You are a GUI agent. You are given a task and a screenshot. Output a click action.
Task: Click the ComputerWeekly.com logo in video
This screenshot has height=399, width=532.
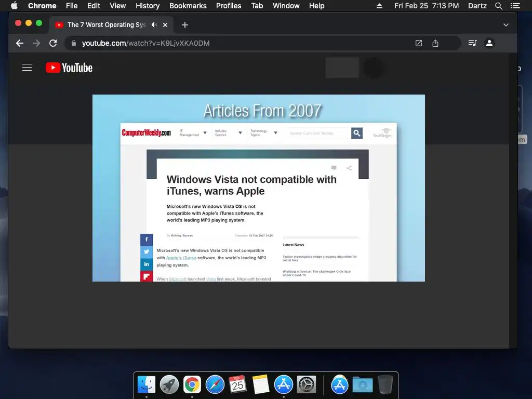[x=146, y=132]
